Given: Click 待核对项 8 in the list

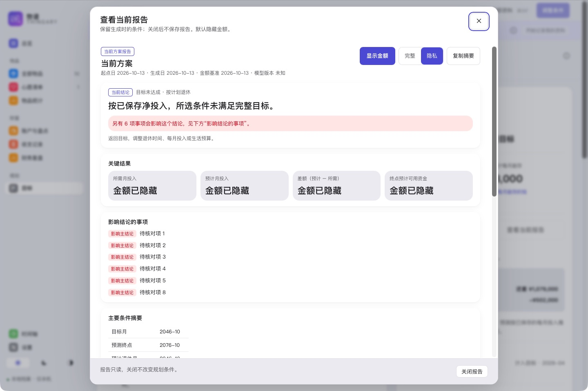Looking at the screenshot, I should pos(153,293).
